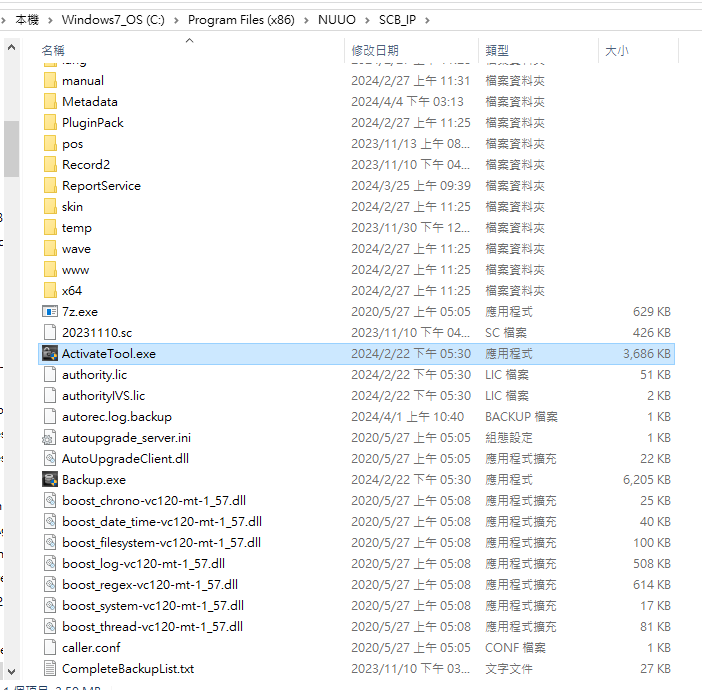
Task: Select the 7z.exe file icon
Action: click(50, 312)
